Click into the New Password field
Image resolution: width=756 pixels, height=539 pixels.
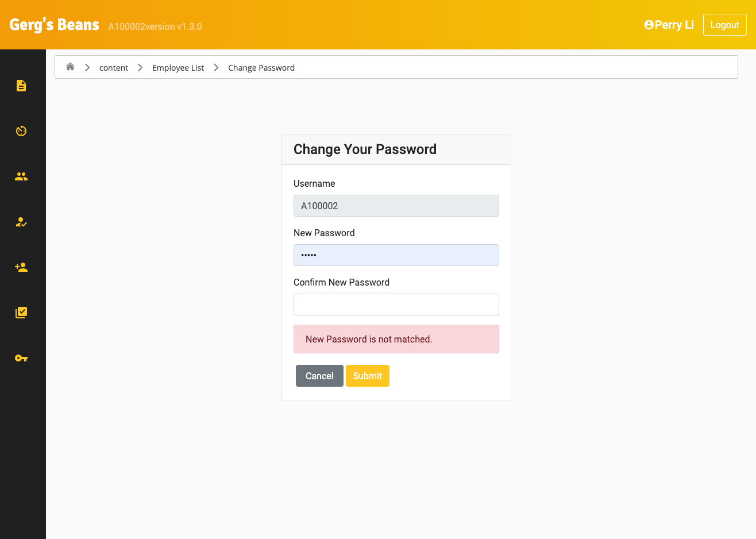(x=396, y=255)
